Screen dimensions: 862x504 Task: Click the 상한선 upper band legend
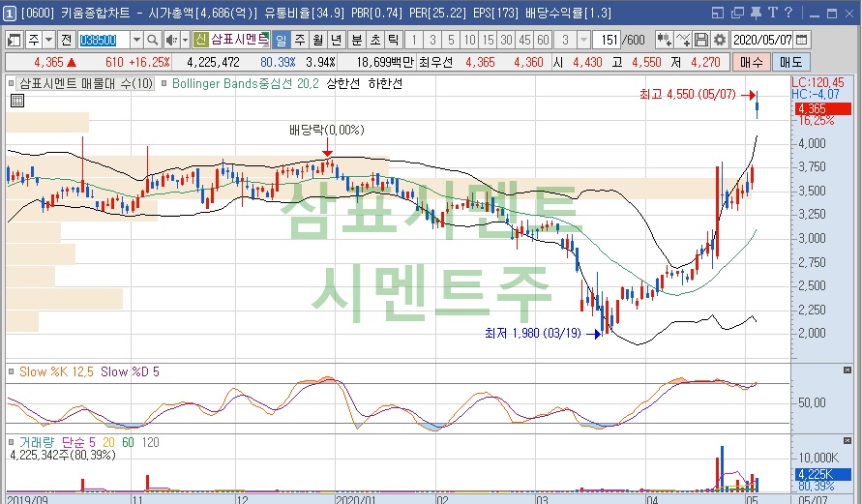point(343,83)
